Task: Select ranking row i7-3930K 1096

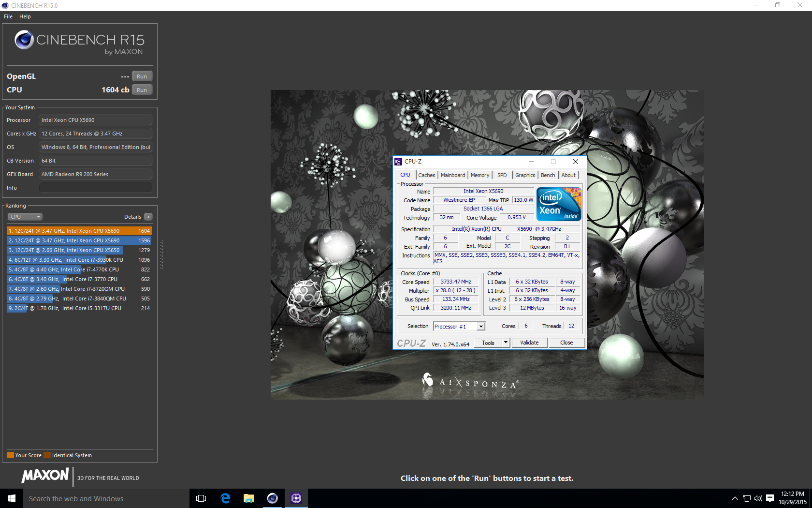Action: click(79, 260)
